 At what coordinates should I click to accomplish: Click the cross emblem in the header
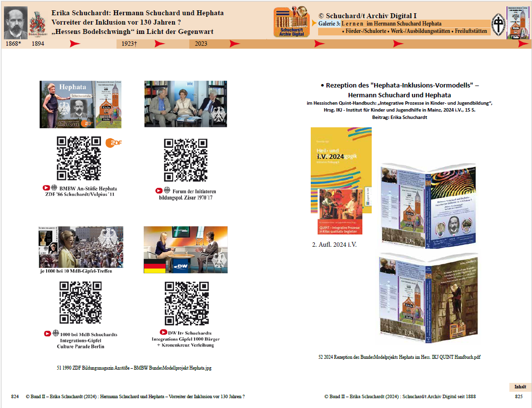click(x=519, y=23)
